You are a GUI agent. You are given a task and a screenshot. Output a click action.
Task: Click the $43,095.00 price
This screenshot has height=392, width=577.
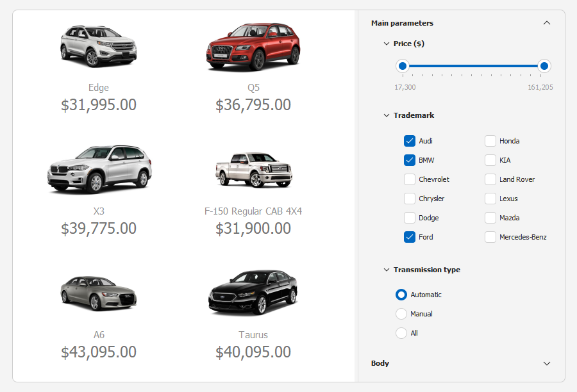coord(99,352)
